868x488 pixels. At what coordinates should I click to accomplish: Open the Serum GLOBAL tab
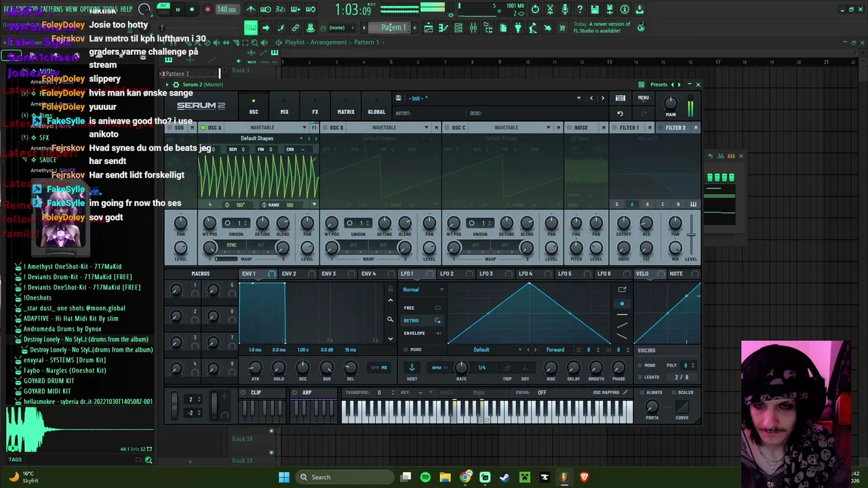376,107
